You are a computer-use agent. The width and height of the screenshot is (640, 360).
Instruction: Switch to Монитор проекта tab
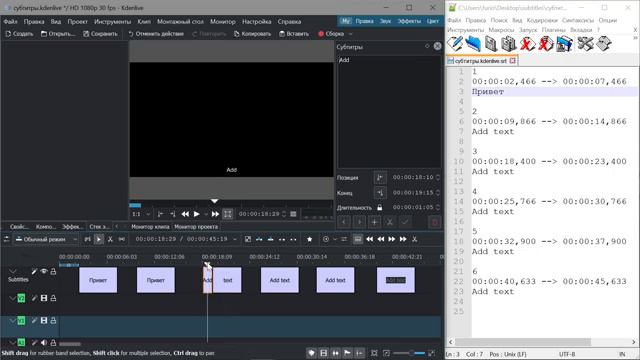(196, 227)
